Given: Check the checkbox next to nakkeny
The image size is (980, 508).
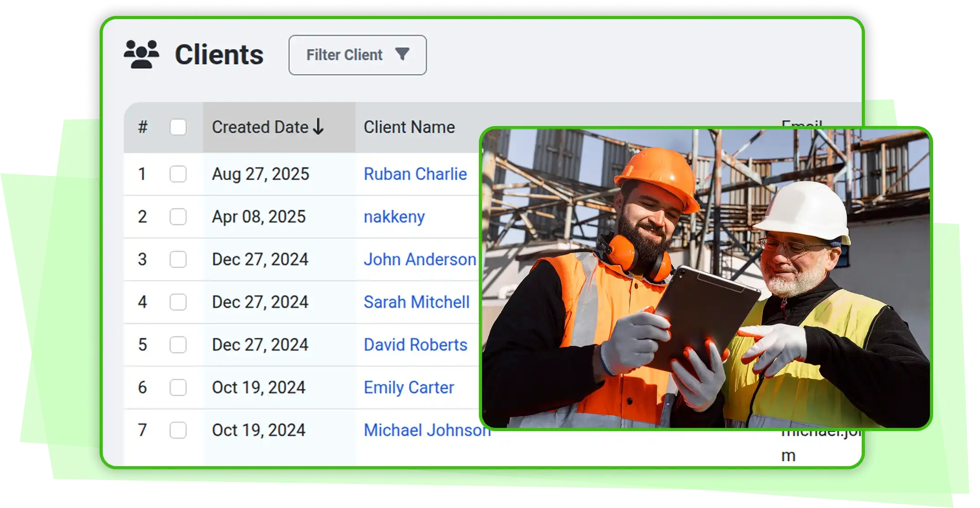Looking at the screenshot, I should tap(178, 216).
